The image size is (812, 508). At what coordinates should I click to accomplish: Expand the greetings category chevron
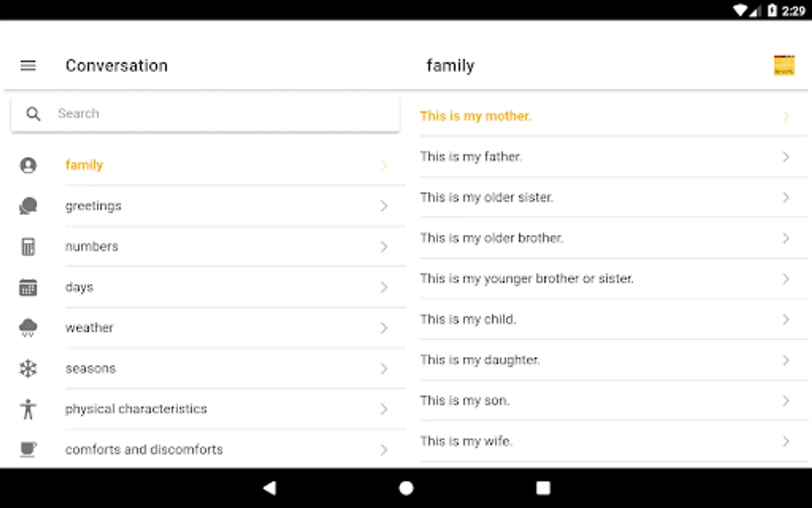click(384, 206)
